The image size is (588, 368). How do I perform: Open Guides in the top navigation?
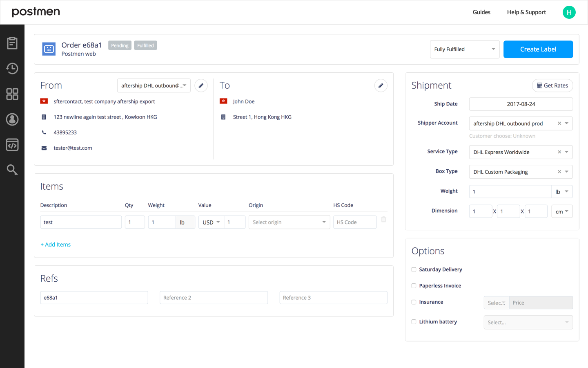(481, 12)
